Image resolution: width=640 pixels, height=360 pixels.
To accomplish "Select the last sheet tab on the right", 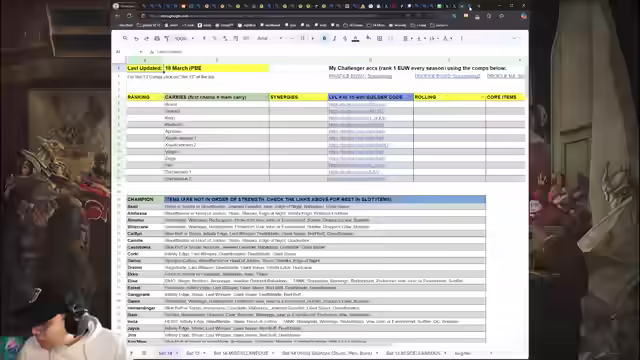I will pyautogui.click(x=463, y=353).
